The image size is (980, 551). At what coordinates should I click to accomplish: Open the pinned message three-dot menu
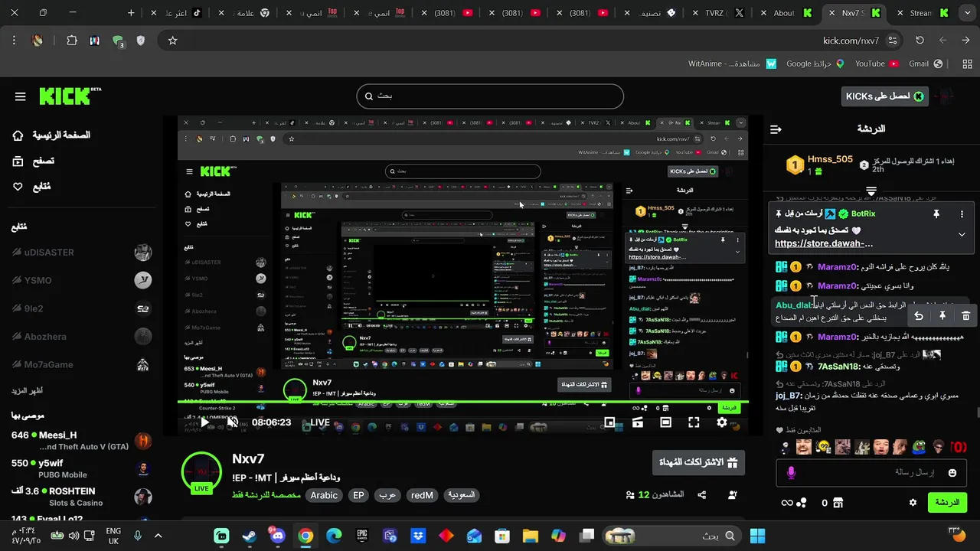click(x=962, y=214)
